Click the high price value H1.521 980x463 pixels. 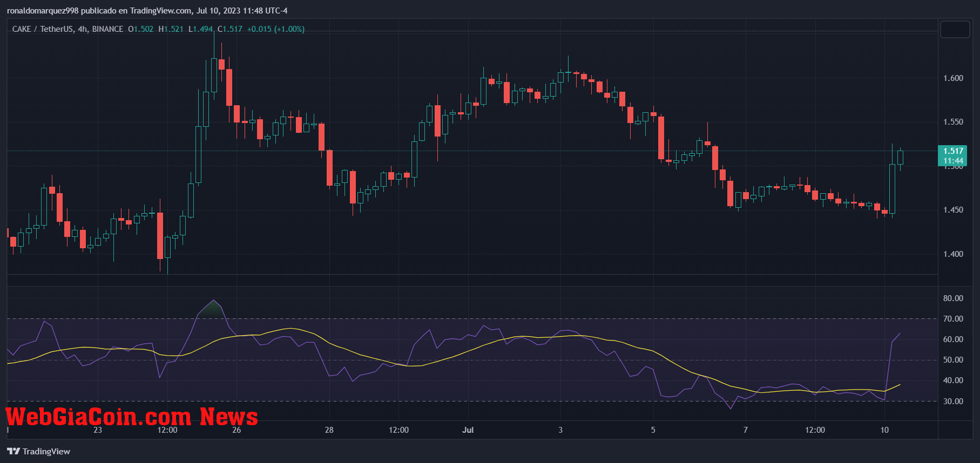171,29
